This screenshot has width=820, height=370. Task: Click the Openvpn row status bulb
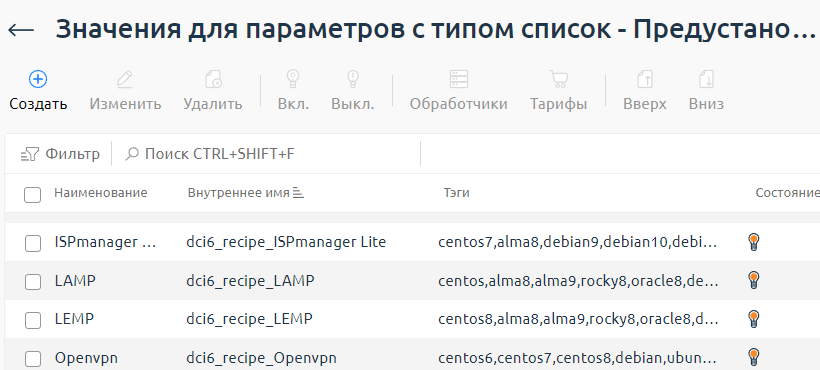[754, 357]
